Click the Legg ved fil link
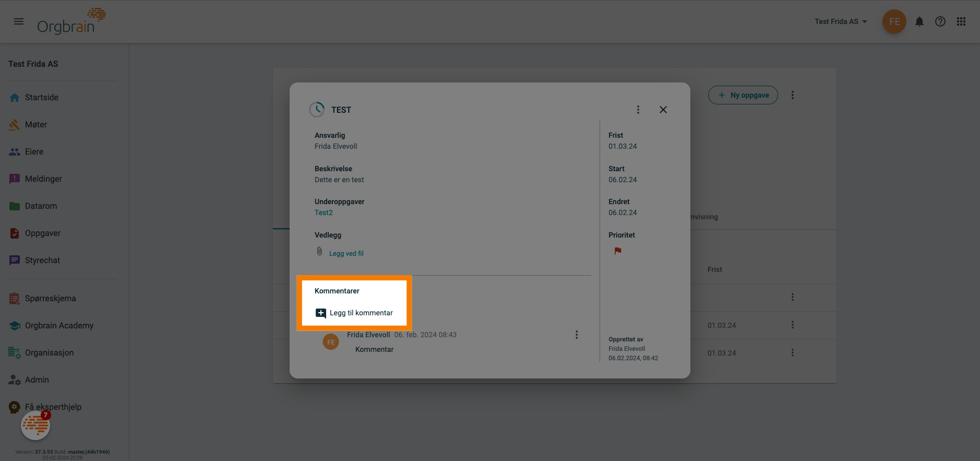This screenshot has width=980, height=461. (346, 253)
